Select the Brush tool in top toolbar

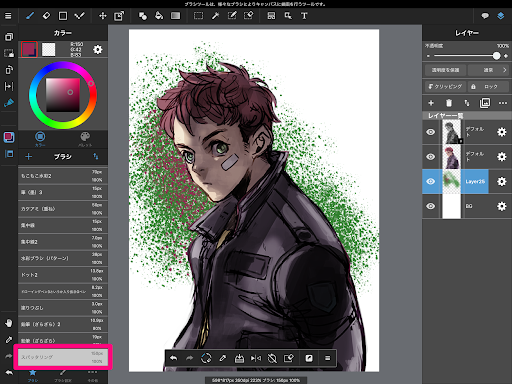point(30,16)
